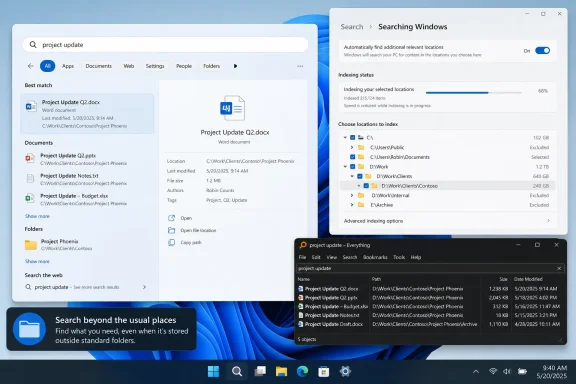This screenshot has height=384, width=576.
Task: Open Microsoft Store from the taskbar
Action: [324, 372]
